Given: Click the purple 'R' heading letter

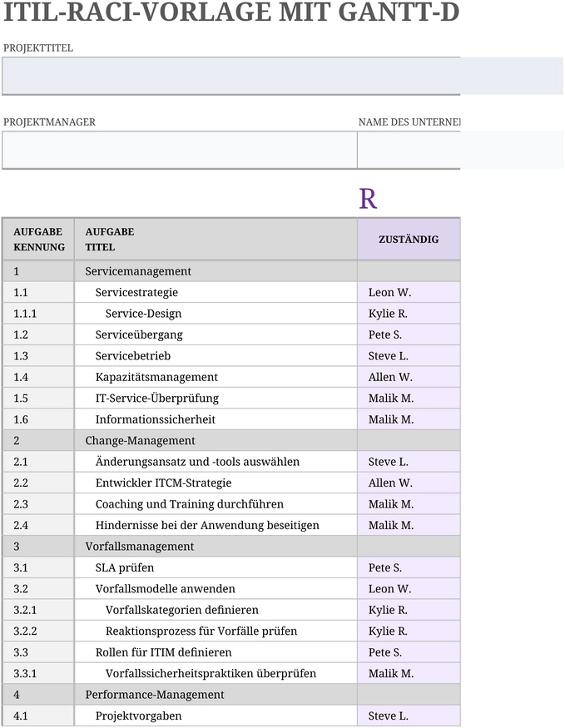Looking at the screenshot, I should click(x=368, y=199).
